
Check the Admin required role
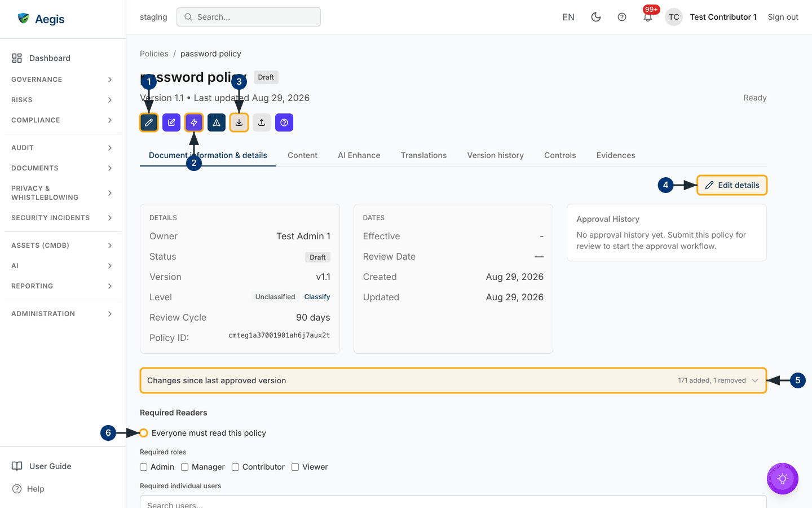point(144,467)
